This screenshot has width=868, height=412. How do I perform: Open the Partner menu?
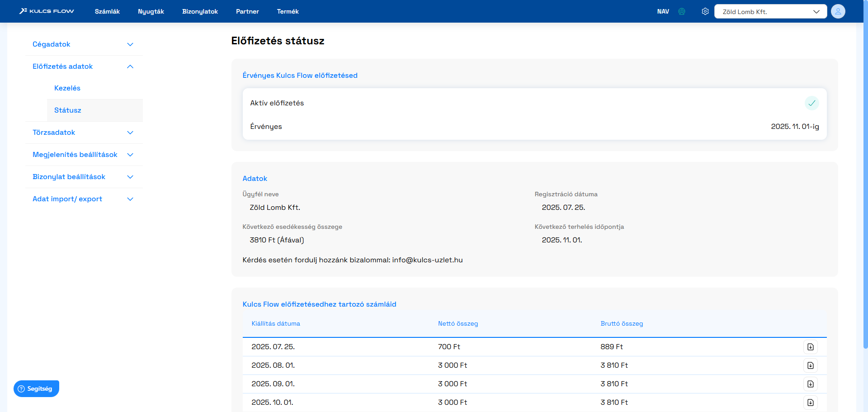pos(247,11)
